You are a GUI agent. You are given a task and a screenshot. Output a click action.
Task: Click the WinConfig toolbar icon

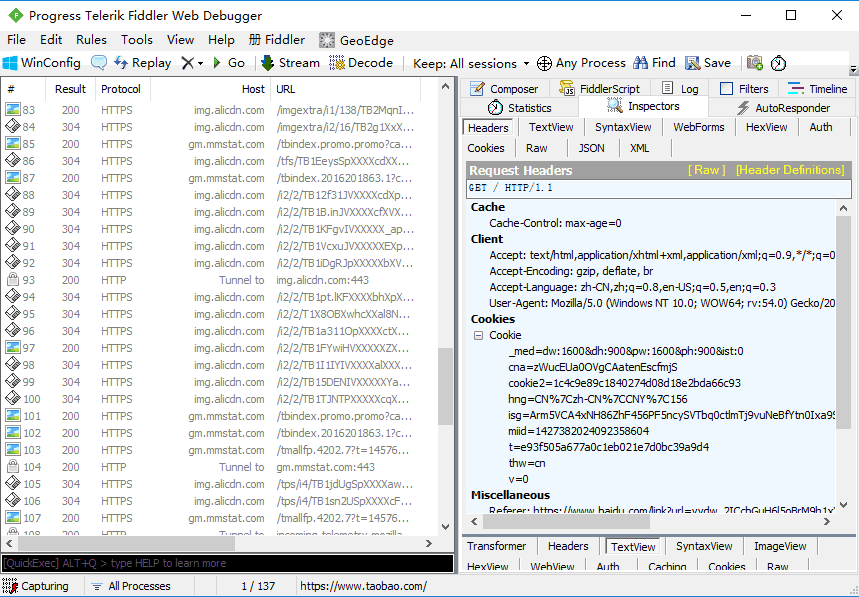click(10, 63)
